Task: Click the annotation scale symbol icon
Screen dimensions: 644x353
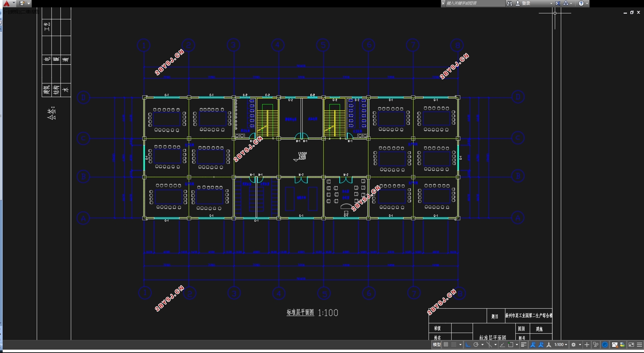Action: tap(549, 345)
